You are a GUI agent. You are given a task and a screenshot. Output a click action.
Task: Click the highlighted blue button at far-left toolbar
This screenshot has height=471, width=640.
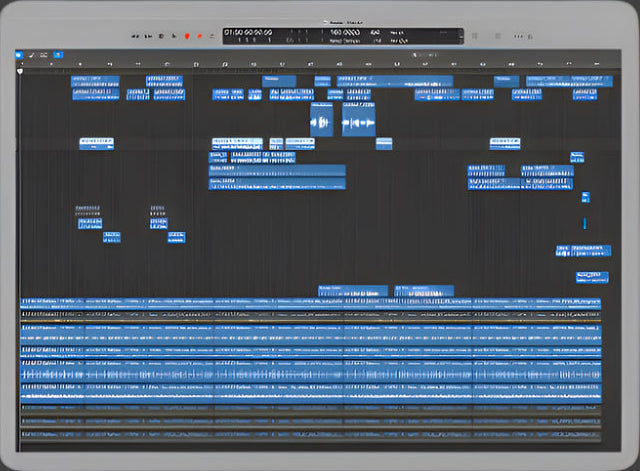19,55
